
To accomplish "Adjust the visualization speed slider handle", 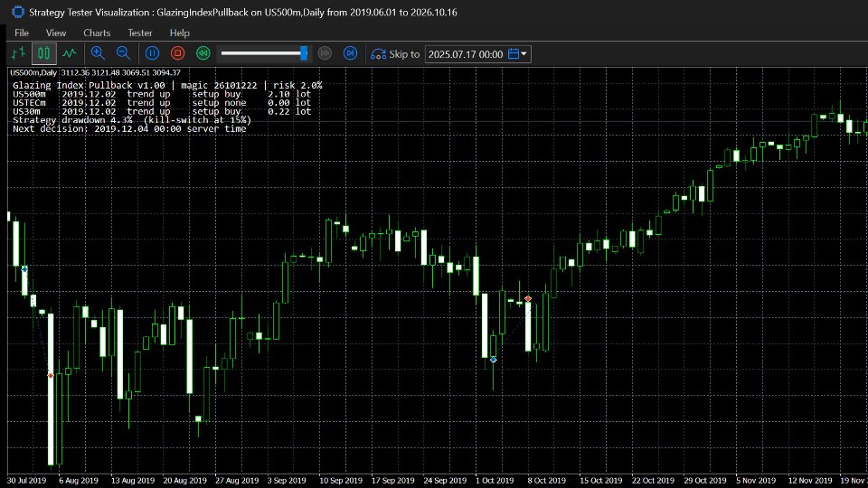I will 304,53.
